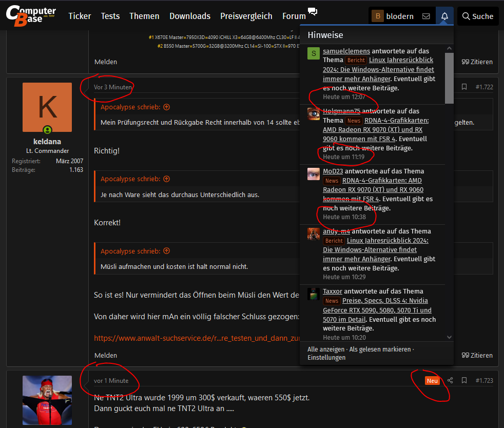The width and height of the screenshot is (504, 428).
Task: Open Holgmann75 profile link
Action: tap(341, 111)
